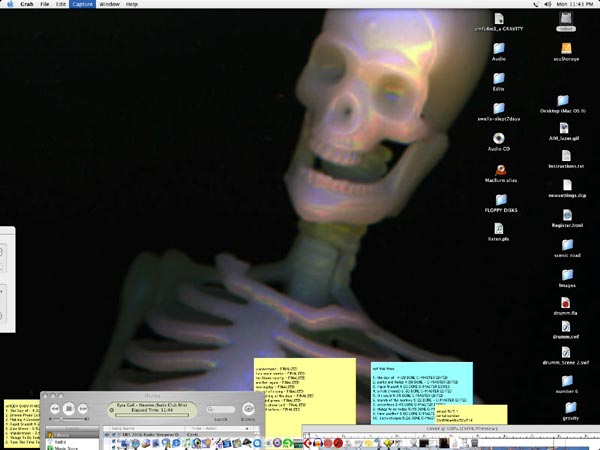The image size is (600, 450).
Task: Open the Images folder on the desktop
Action: [567, 275]
